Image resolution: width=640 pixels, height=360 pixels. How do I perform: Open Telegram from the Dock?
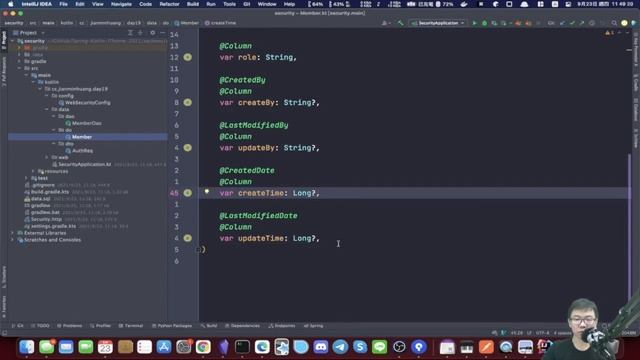(340, 347)
